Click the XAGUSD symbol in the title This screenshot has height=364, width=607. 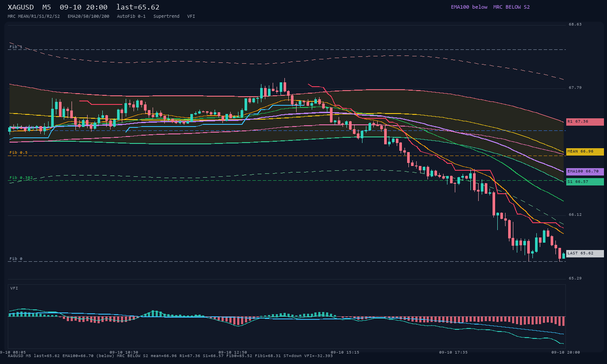21,7
